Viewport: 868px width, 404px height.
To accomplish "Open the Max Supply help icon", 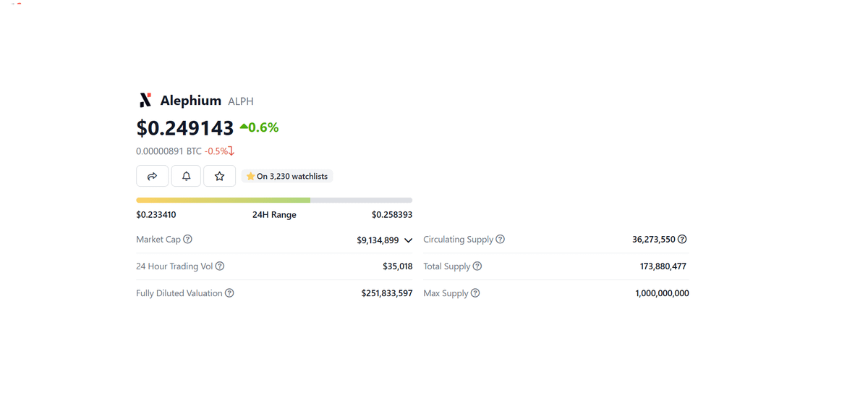I will [x=475, y=293].
